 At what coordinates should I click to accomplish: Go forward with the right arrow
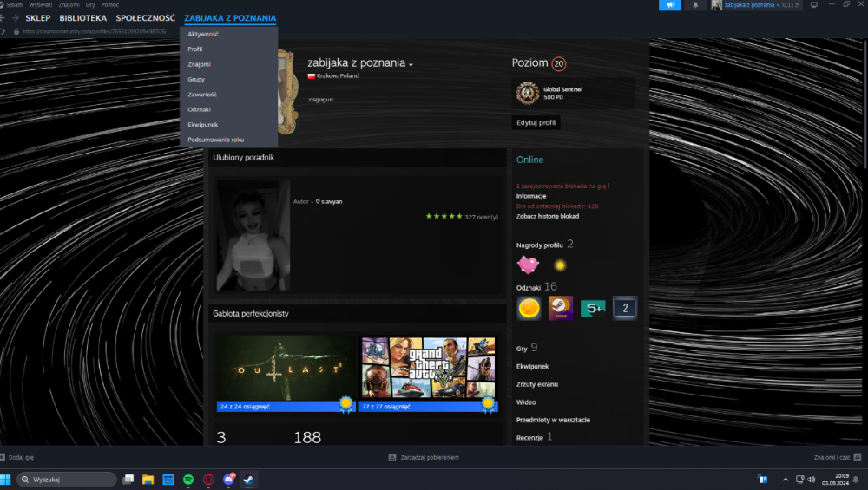(x=15, y=18)
